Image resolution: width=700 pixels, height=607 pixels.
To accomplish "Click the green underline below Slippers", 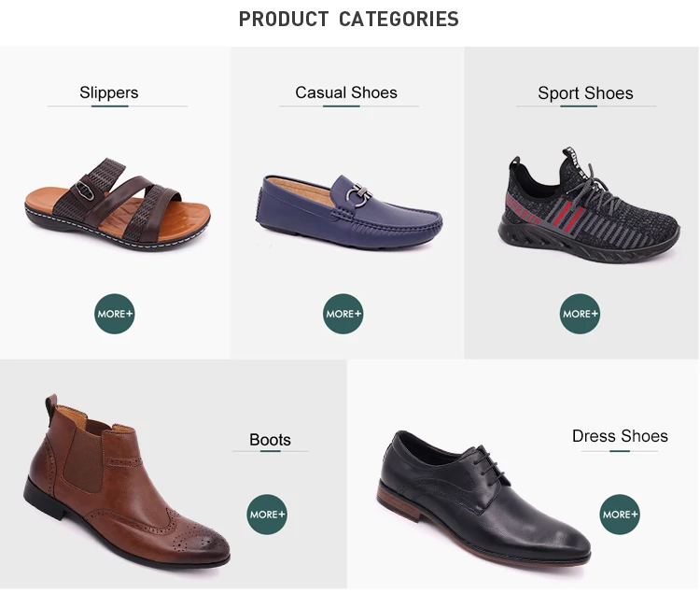I will coord(110,106).
